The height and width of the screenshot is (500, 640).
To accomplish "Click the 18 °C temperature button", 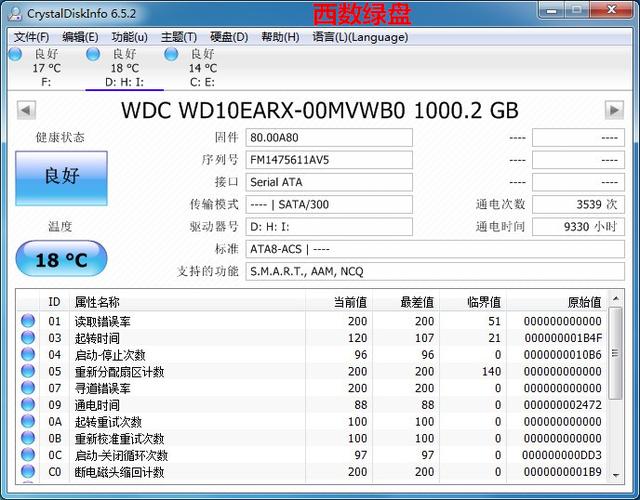I will click(x=62, y=258).
